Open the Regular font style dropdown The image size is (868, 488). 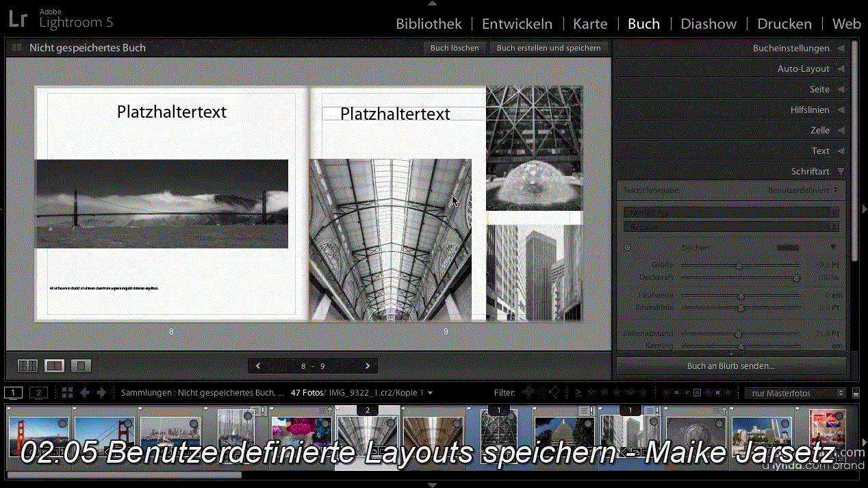pyautogui.click(x=731, y=227)
